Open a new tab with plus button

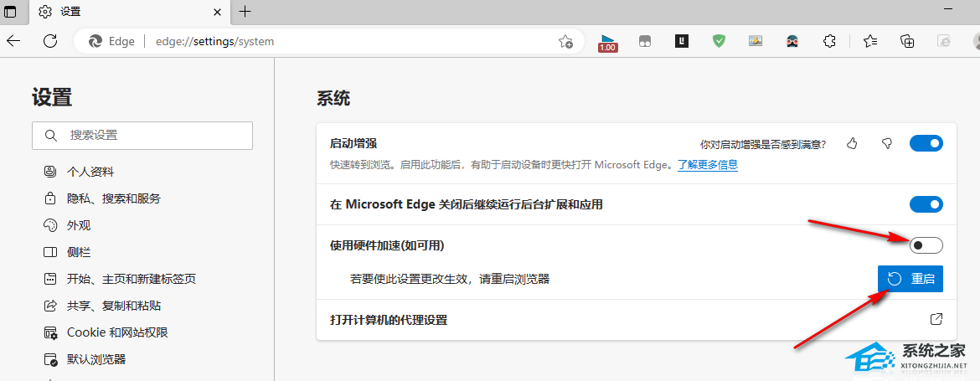click(x=245, y=12)
